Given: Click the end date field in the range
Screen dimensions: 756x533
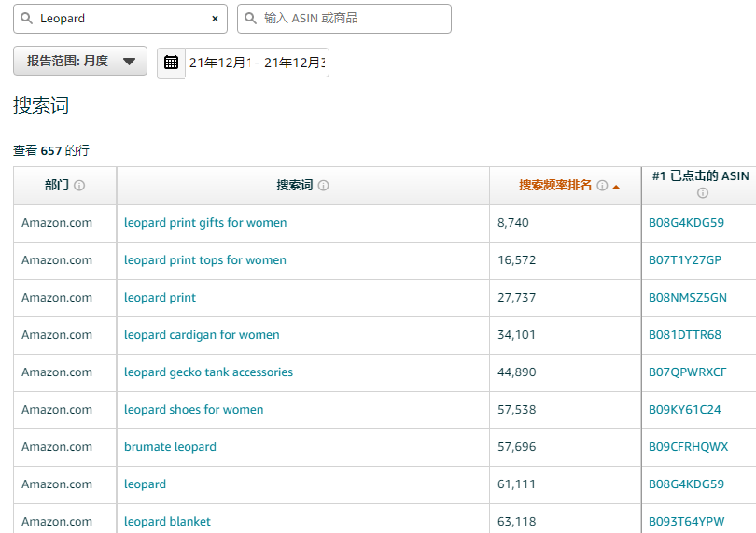Looking at the screenshot, I should (x=294, y=63).
